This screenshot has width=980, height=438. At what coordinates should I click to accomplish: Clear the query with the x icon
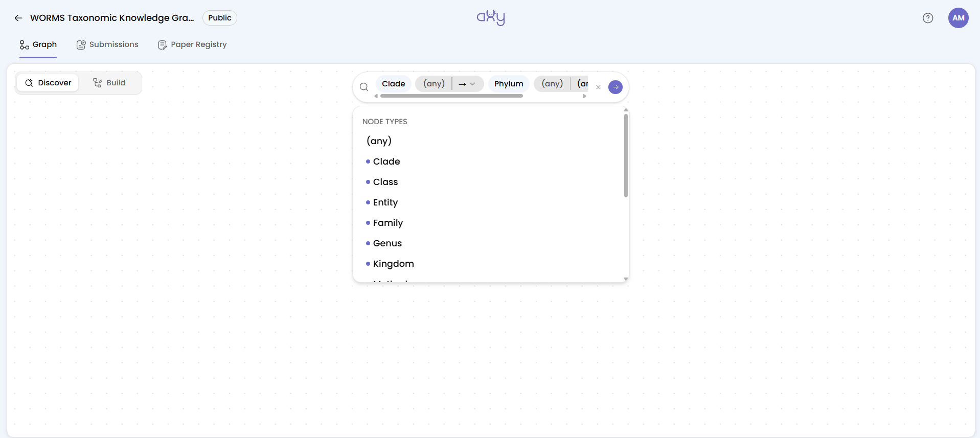[598, 87]
